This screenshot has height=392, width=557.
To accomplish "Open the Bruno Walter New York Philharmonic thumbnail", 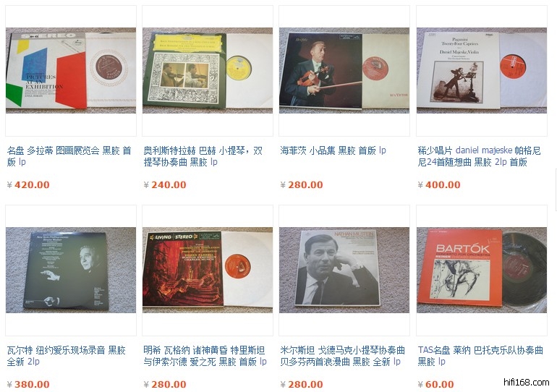I will point(71,270).
